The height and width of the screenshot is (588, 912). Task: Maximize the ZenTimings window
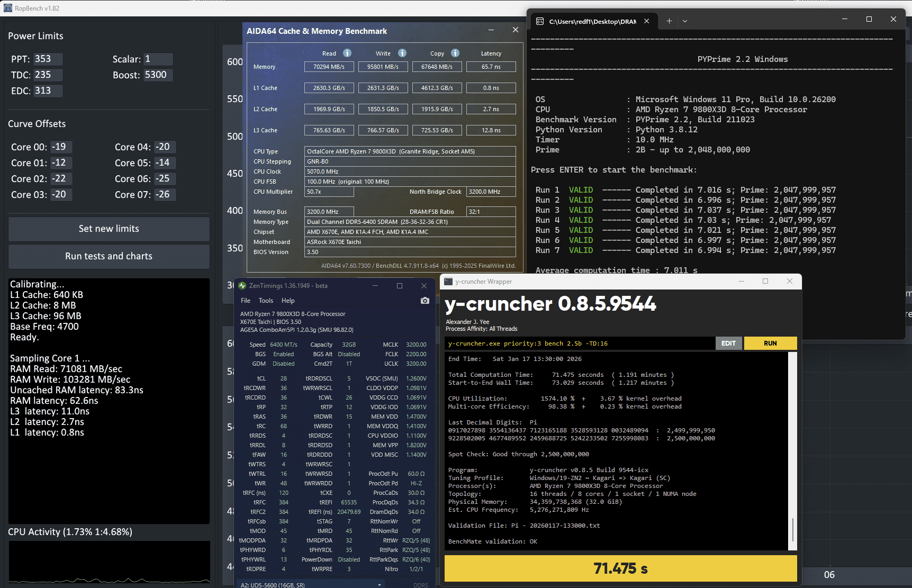pyautogui.click(x=400, y=286)
